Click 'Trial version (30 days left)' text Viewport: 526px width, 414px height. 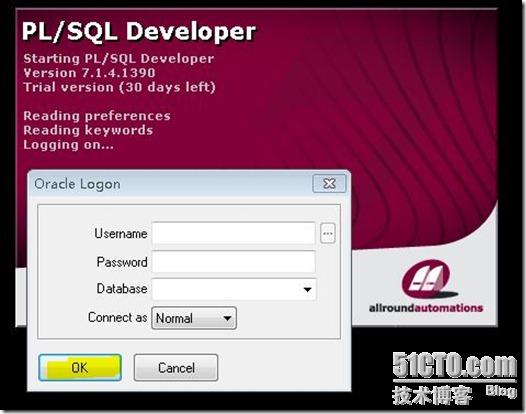(119, 87)
